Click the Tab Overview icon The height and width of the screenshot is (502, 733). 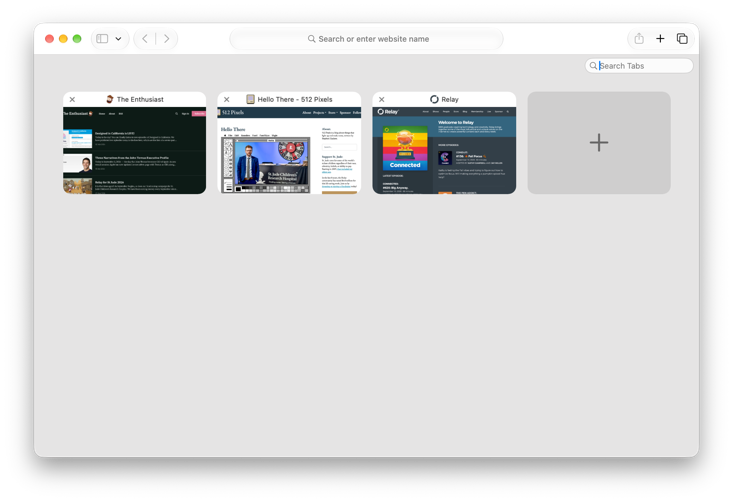[682, 39]
